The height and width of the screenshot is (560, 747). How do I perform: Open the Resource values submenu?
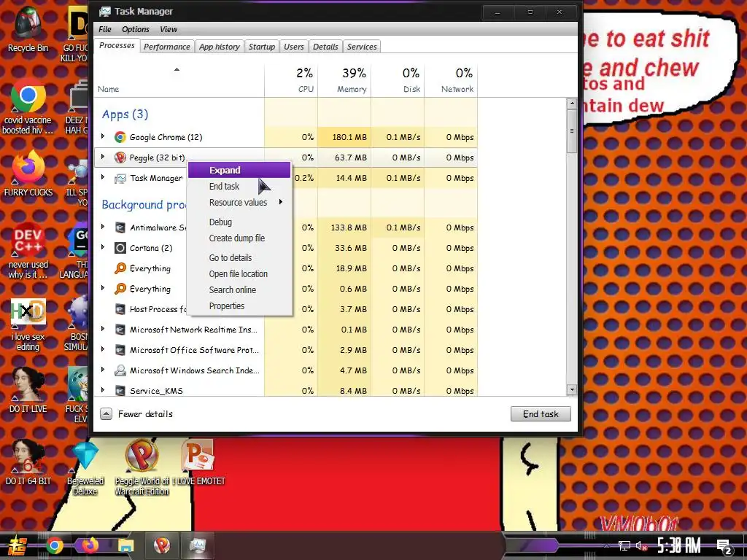[x=239, y=203]
